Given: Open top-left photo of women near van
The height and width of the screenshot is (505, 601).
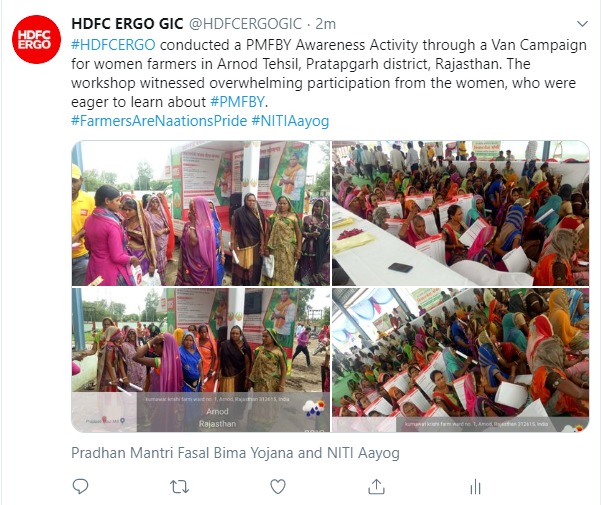Looking at the screenshot, I should 201,213.
